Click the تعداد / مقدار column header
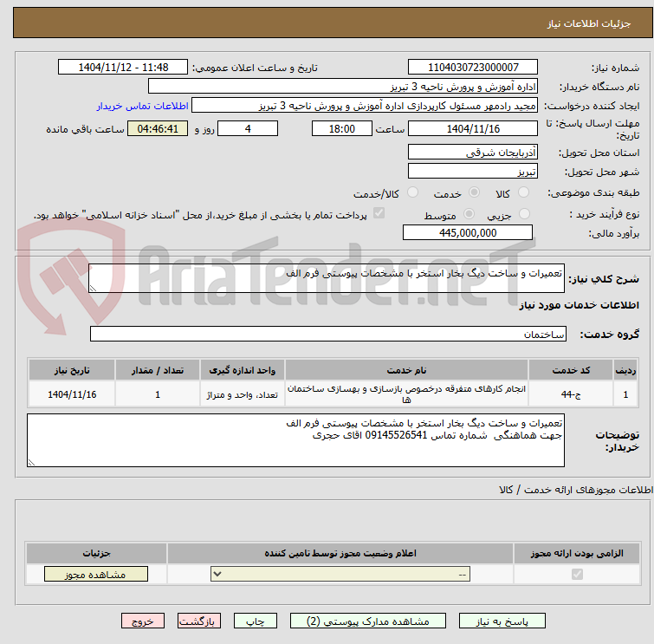 [x=158, y=370]
